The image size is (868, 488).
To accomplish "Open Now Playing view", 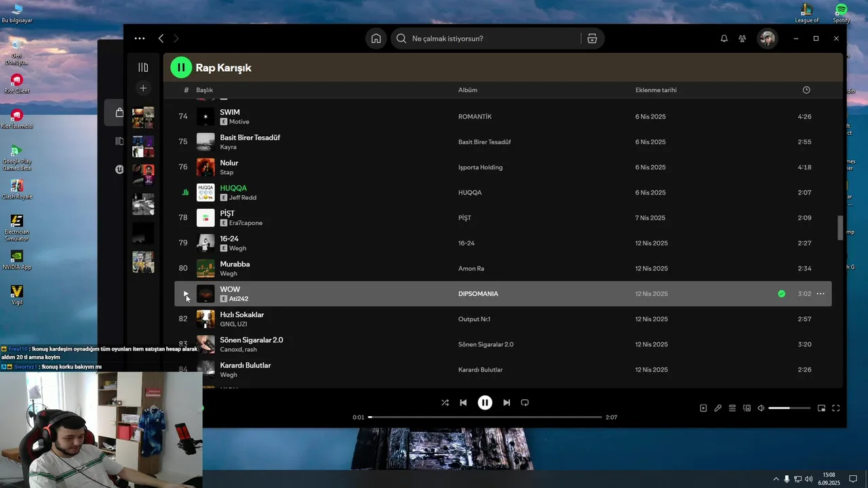I will pyautogui.click(x=703, y=408).
